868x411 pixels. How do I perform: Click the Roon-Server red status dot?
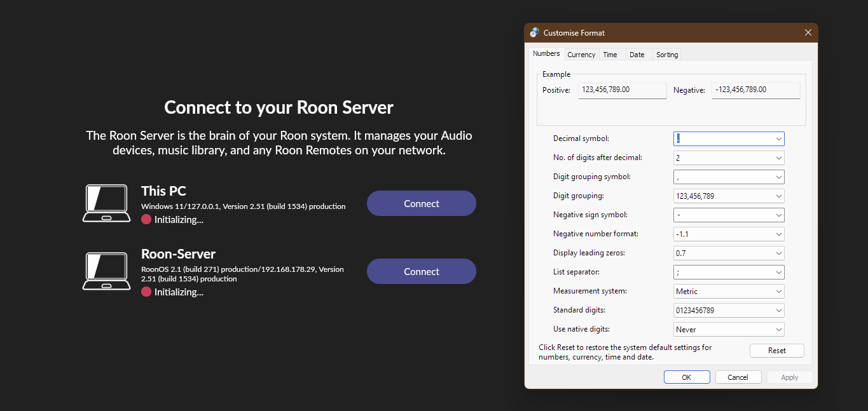(146, 292)
